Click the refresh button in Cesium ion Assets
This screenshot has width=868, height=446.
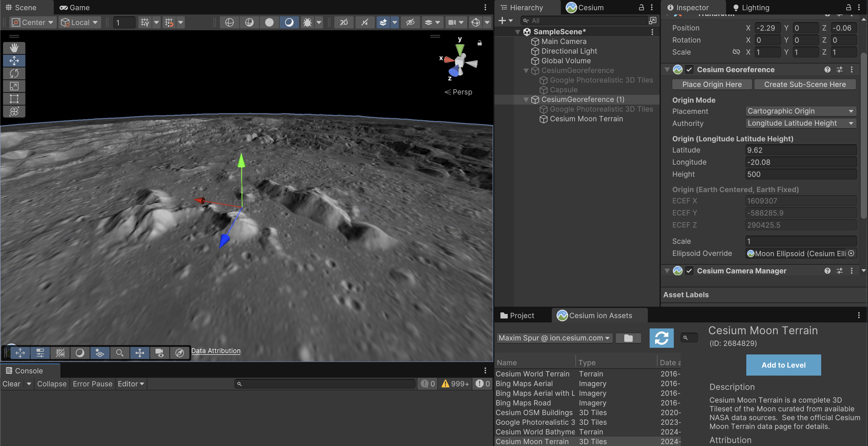pyautogui.click(x=661, y=338)
